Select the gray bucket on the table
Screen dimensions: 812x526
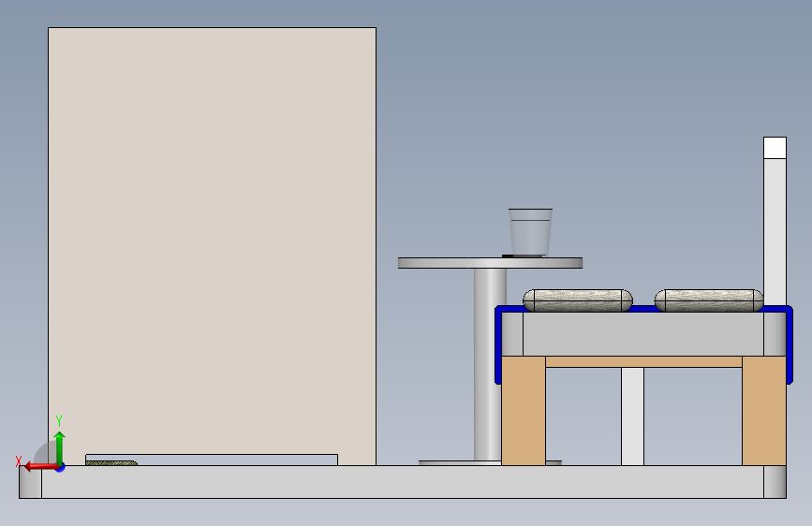point(530,232)
